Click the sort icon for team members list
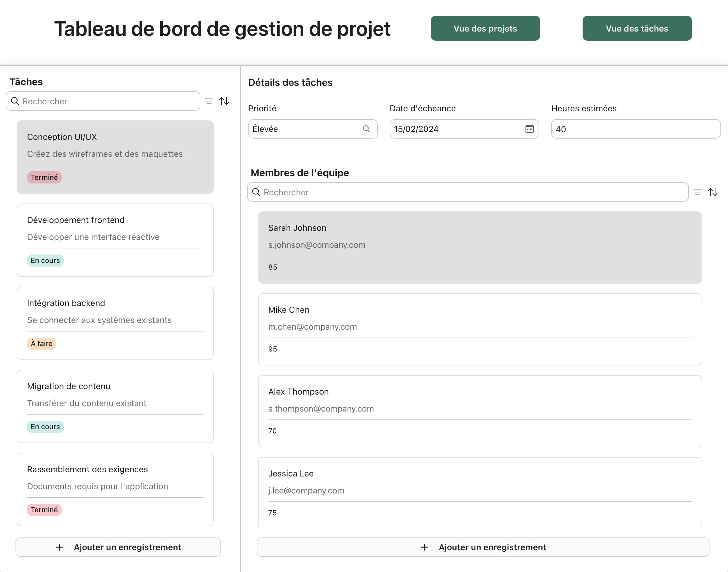This screenshot has height=572, width=728. [x=713, y=192]
